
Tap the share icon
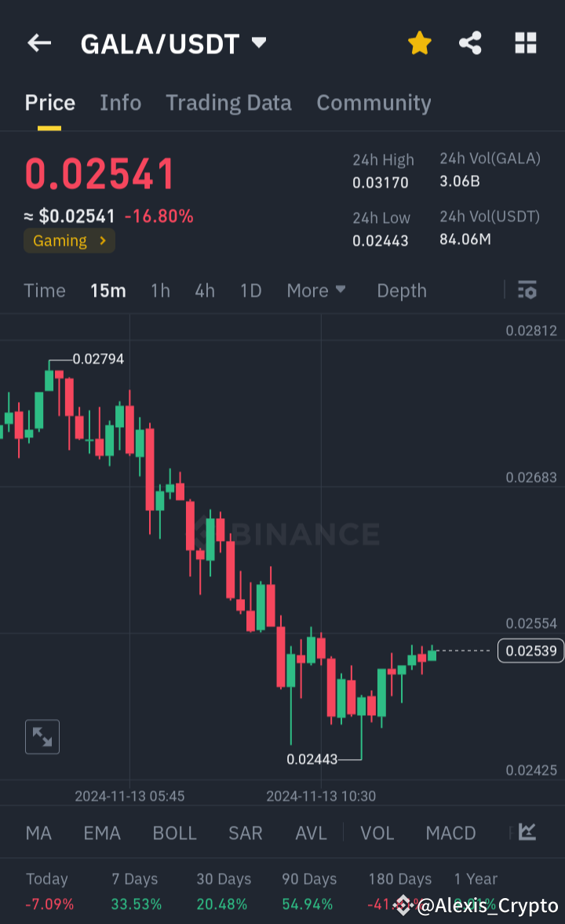[470, 43]
